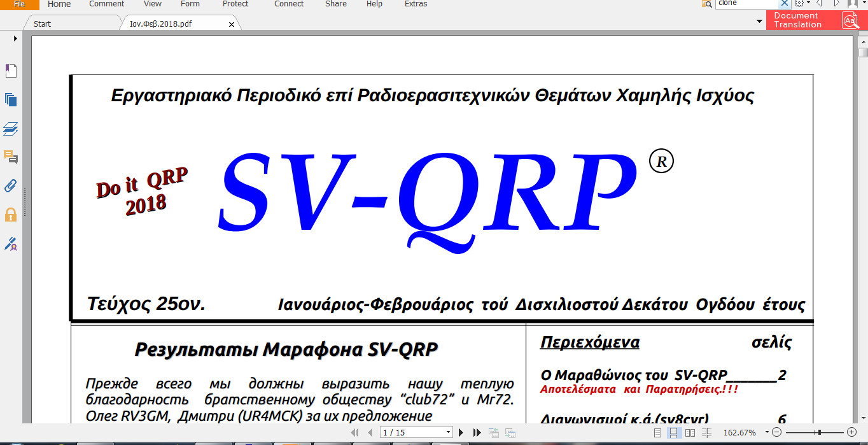Viewport: 868px width, 445px height.
Task: Open the Page Thumbnails panel
Action: 11,100
